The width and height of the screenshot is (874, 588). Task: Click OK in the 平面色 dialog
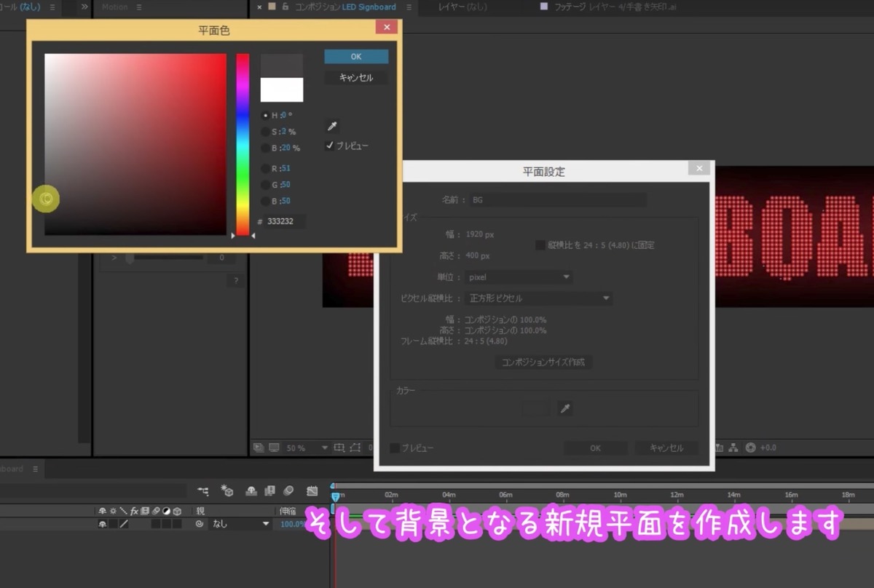(355, 56)
